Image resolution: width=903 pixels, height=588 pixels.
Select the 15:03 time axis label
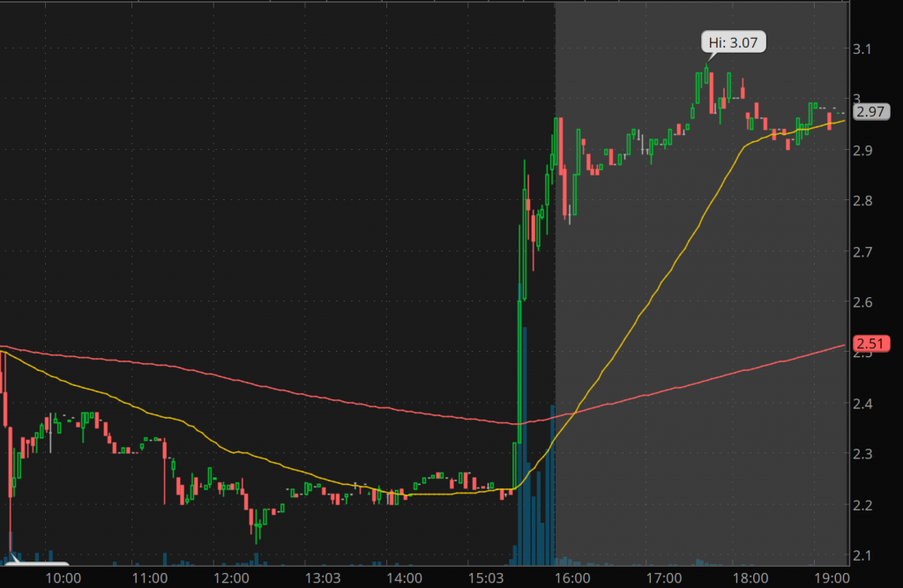(488, 578)
